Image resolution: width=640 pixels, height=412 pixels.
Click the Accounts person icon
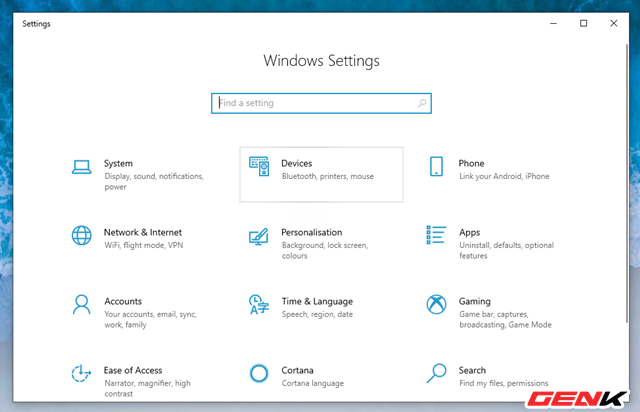(x=82, y=305)
